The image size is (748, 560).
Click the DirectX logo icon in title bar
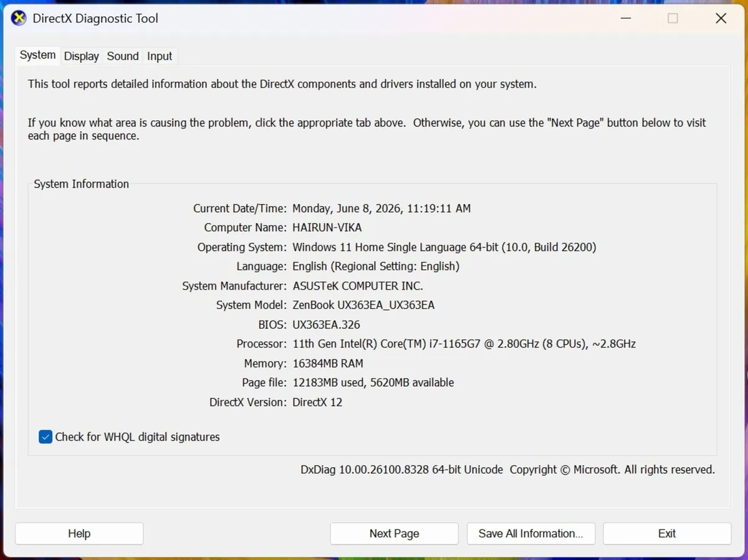(x=19, y=18)
